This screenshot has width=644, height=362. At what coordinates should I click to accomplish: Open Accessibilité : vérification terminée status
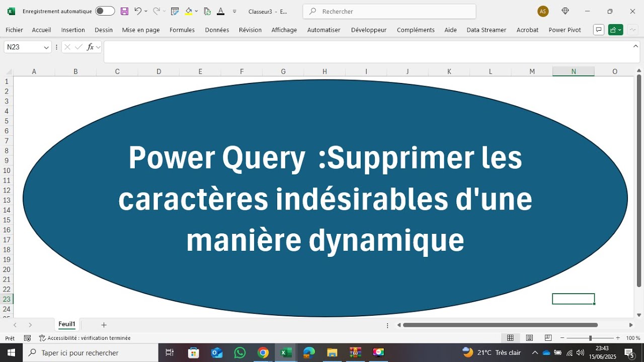tap(85, 338)
